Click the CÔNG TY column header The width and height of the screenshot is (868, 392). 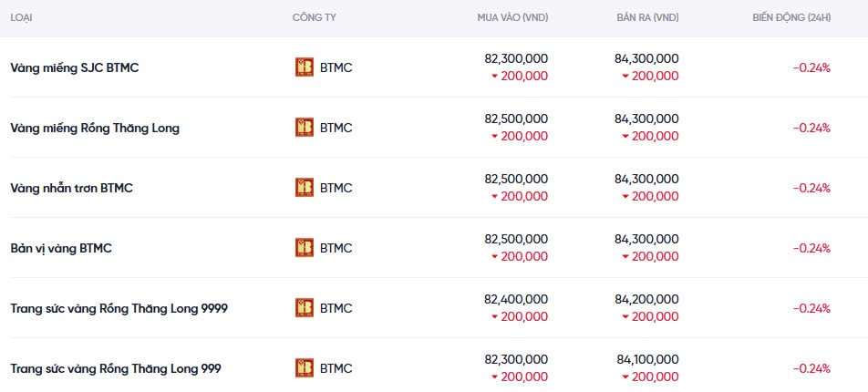click(x=313, y=17)
